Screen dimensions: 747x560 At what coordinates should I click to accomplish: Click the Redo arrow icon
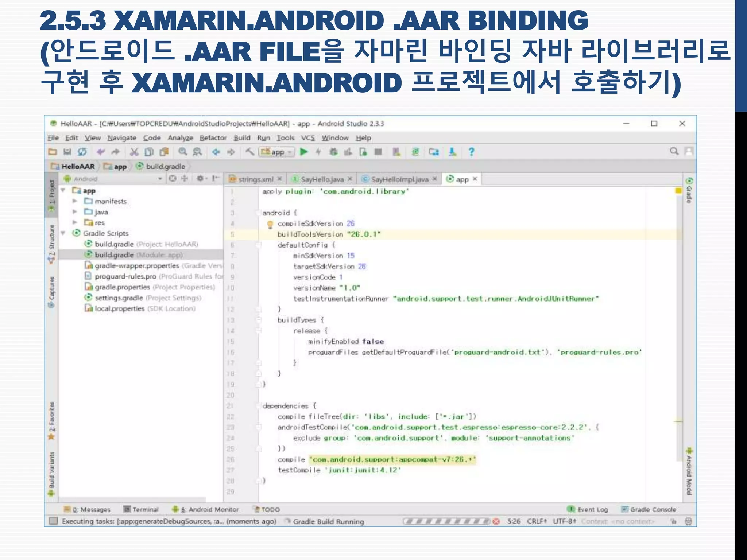coord(115,152)
